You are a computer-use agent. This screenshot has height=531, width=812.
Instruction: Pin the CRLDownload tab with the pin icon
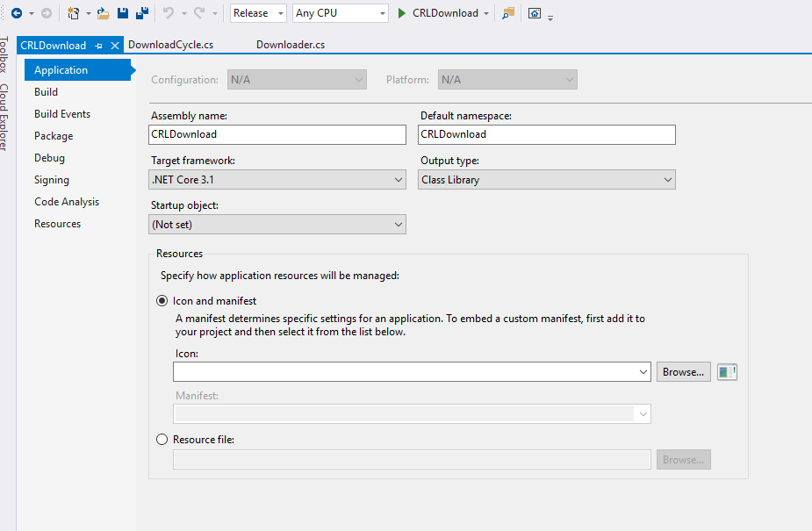[x=99, y=46]
